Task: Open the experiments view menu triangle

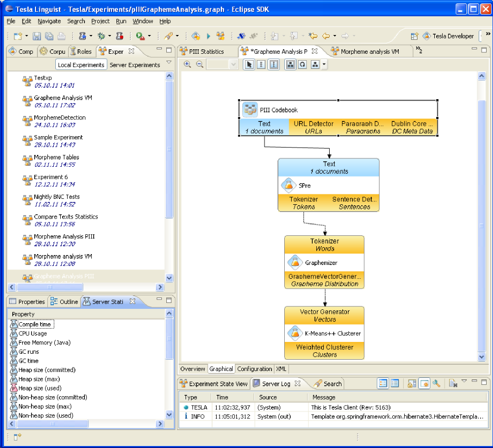Action: tap(169, 63)
